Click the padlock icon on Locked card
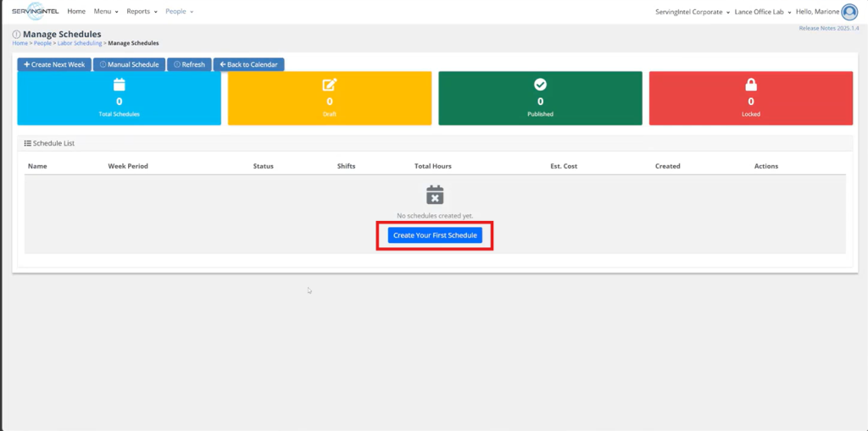 click(x=750, y=85)
